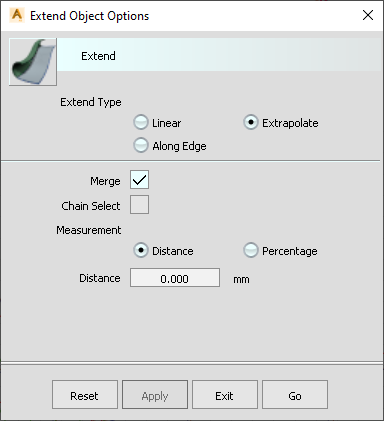Click the Extend surface tool icon
Image resolution: width=384 pixels, height=421 pixels.
pos(33,62)
